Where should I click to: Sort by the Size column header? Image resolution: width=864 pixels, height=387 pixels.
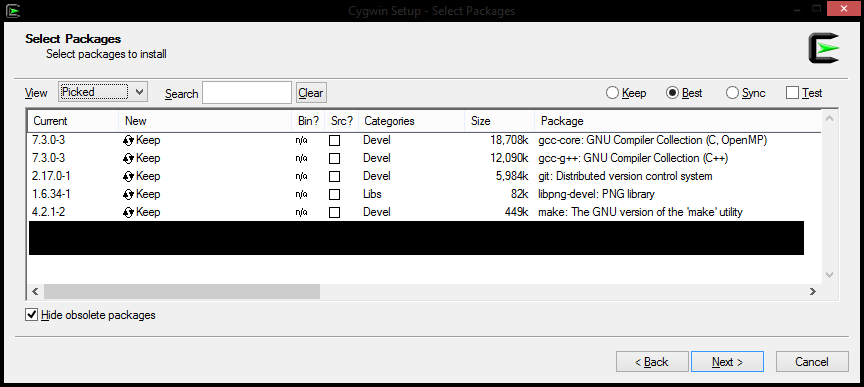[500, 121]
